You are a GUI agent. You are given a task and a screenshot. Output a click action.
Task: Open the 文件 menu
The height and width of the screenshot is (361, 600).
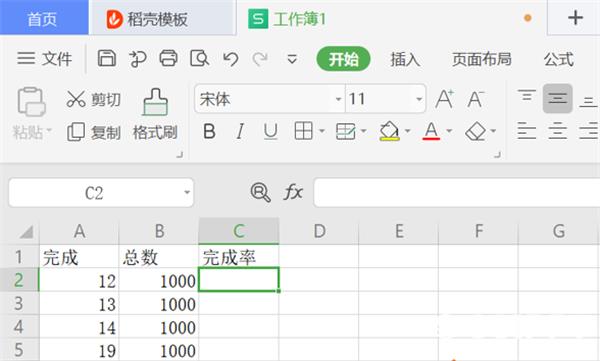tap(44, 59)
